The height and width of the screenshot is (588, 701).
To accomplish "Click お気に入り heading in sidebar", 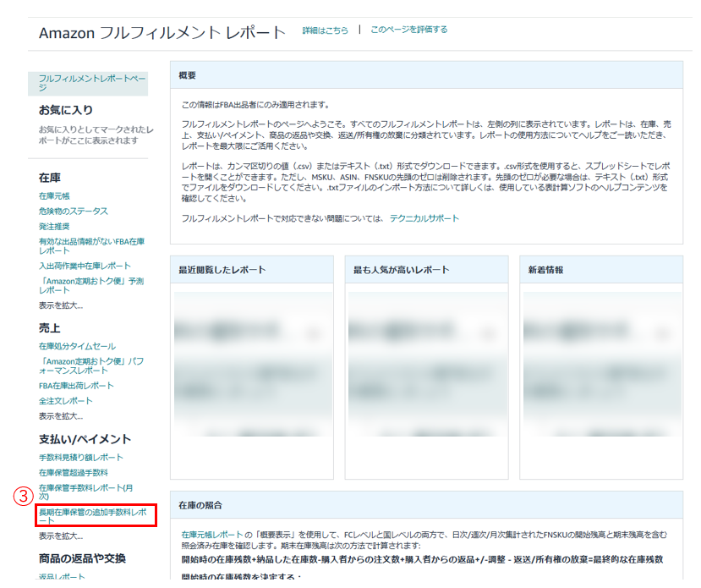I will [66, 110].
